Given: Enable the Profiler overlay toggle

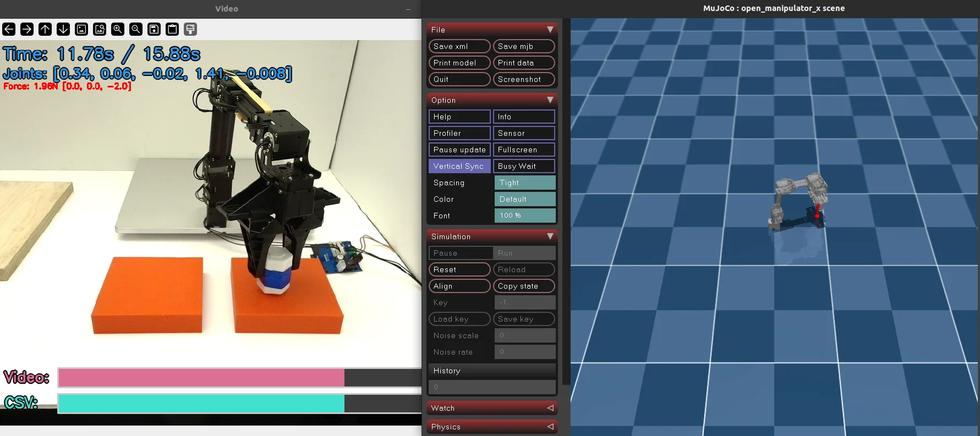Looking at the screenshot, I should pyautogui.click(x=459, y=133).
